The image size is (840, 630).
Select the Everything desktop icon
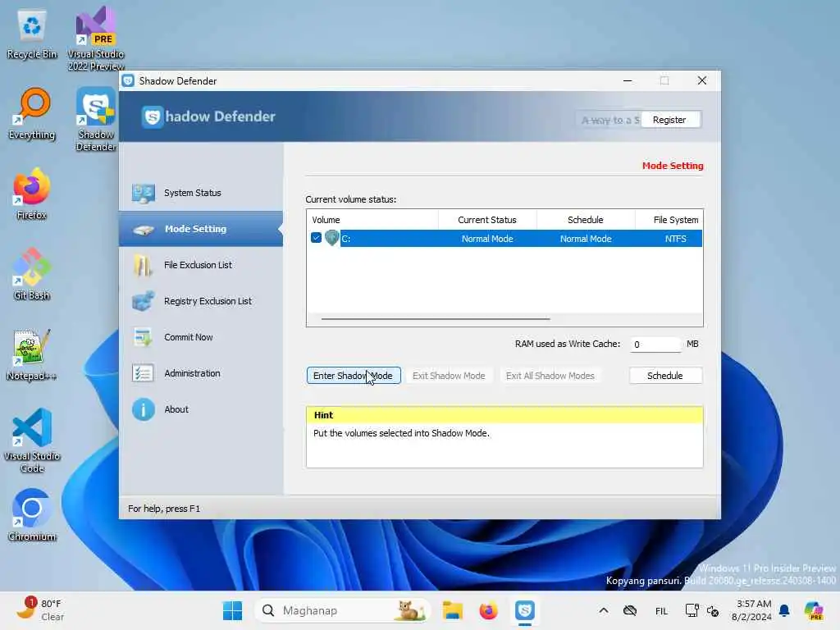click(x=32, y=115)
